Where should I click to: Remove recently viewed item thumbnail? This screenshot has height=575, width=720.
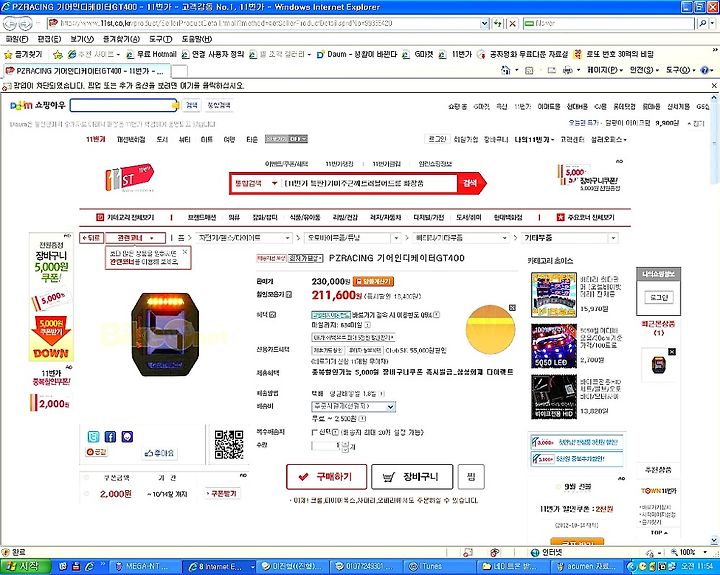coord(672,352)
